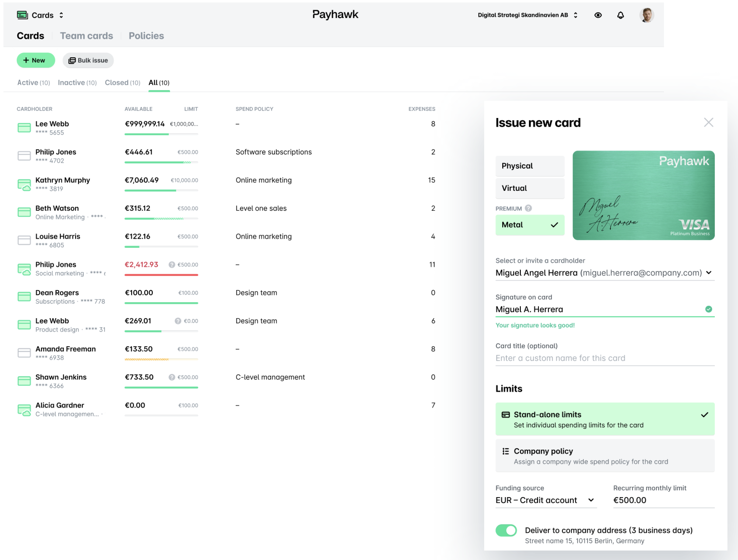Click metal card preview image
Screen dimensions: 738x560
pyautogui.click(x=643, y=195)
